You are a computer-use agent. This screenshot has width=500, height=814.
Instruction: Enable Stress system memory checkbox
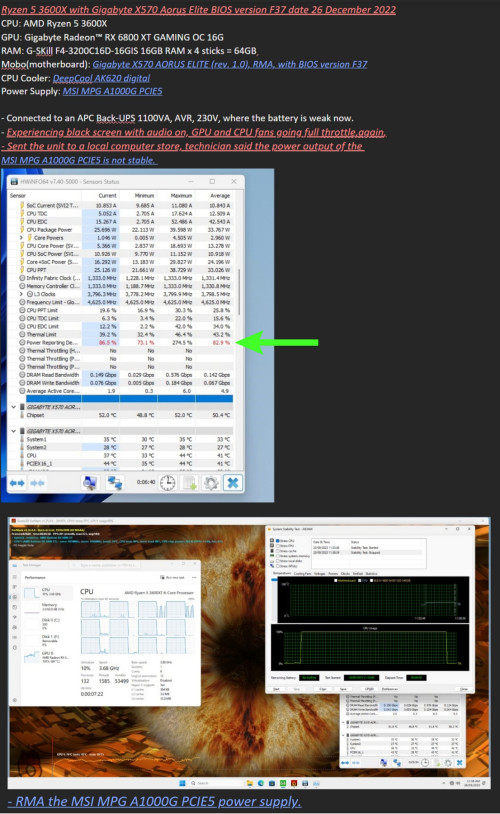277,556
